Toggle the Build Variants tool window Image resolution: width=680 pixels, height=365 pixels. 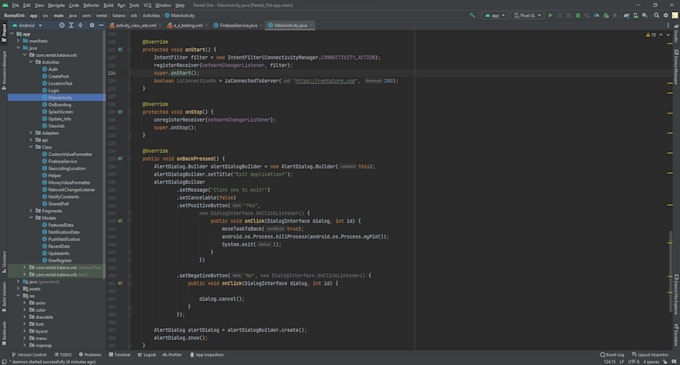(4, 297)
